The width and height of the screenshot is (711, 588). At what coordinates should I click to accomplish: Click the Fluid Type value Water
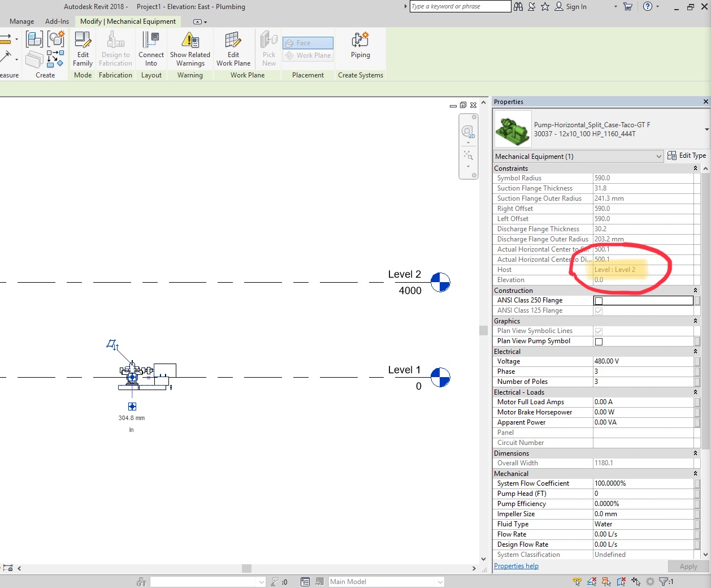643,524
